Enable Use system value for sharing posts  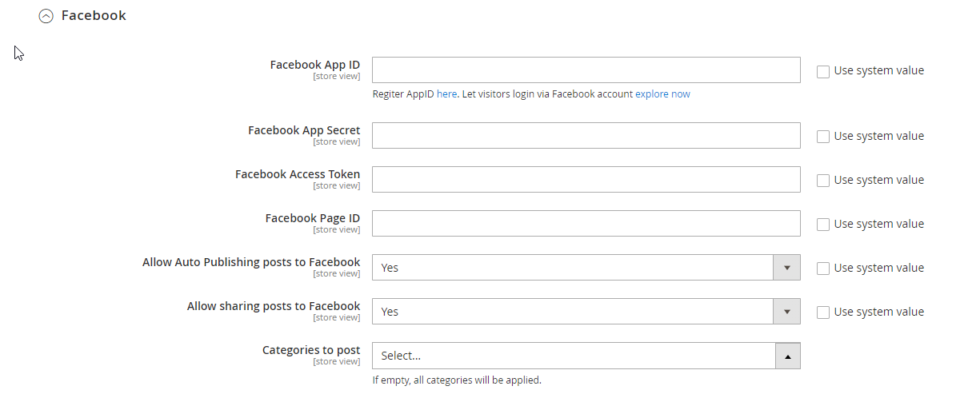click(823, 312)
